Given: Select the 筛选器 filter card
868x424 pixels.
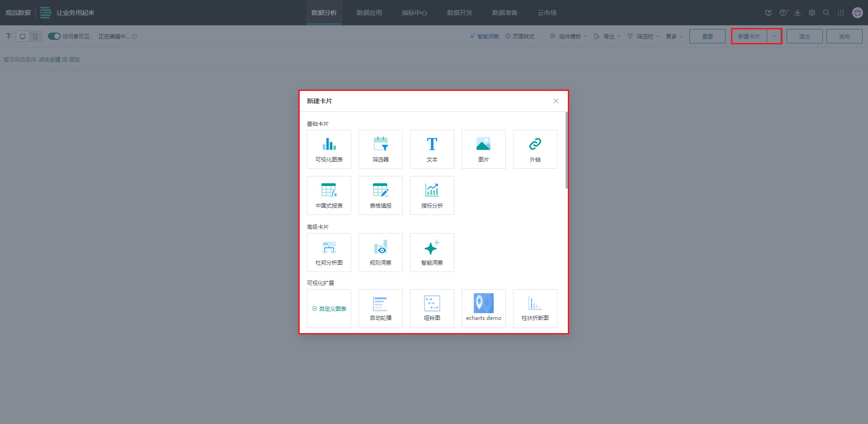Looking at the screenshot, I should [x=380, y=149].
